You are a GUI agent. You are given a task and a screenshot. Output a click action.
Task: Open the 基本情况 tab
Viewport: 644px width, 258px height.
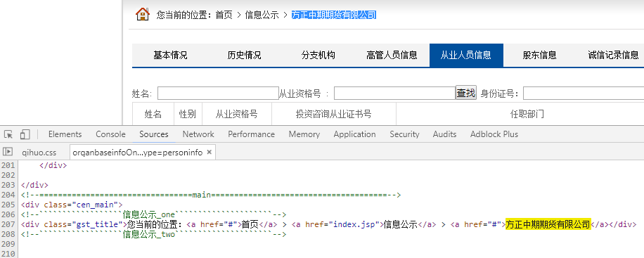[170, 55]
